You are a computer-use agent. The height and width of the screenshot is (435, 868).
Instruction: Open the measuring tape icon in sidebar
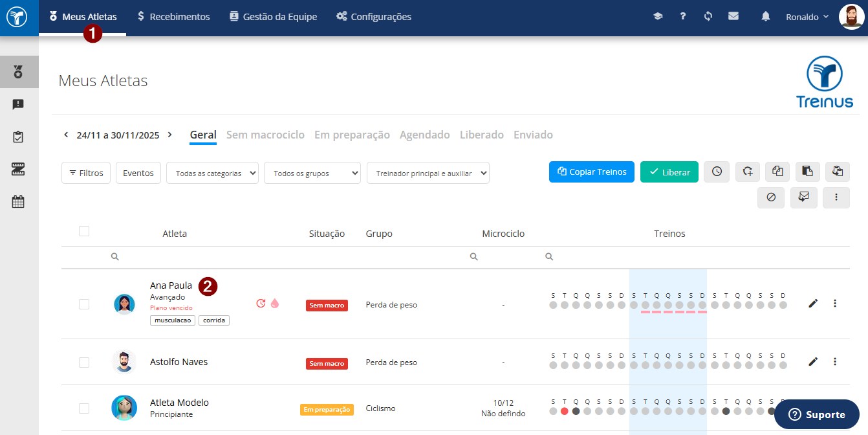pos(18,170)
